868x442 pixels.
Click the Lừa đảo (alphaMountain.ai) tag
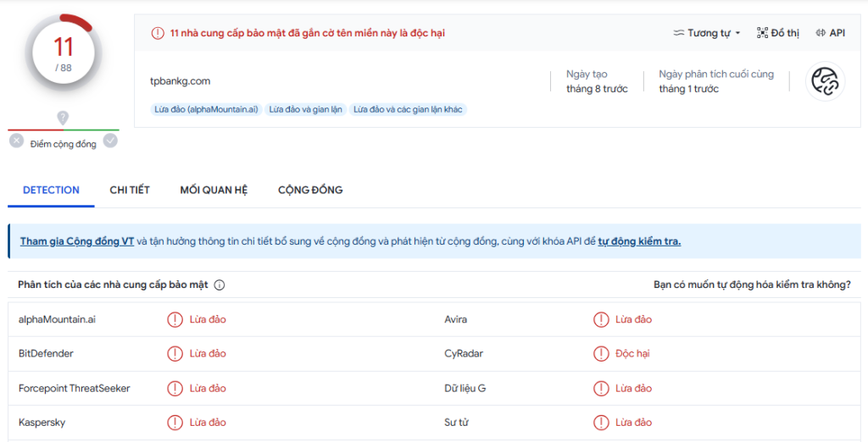pyautogui.click(x=205, y=109)
